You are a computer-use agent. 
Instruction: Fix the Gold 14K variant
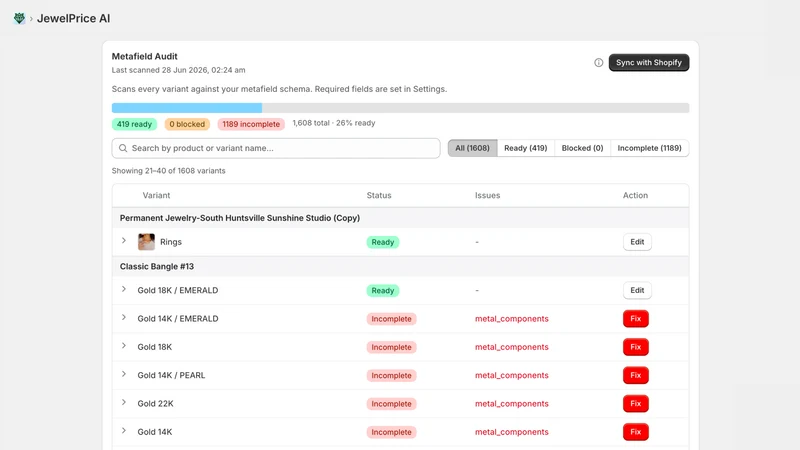(x=636, y=432)
